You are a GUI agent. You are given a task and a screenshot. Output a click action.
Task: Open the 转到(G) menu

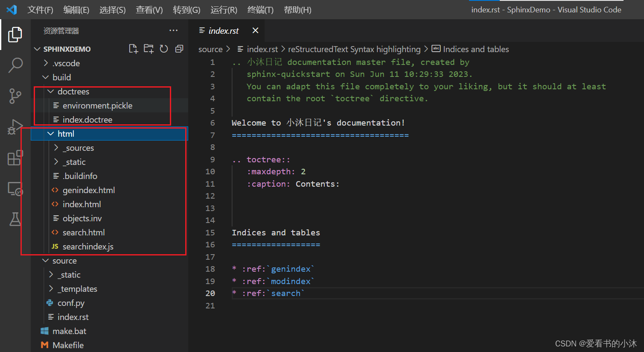tap(186, 10)
